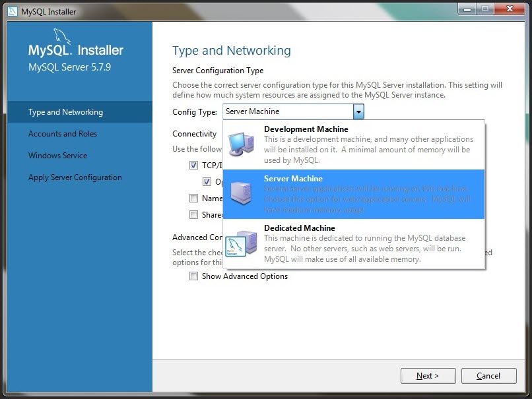Image resolution: width=532 pixels, height=399 pixels.
Task: Select Development Machine from the list
Action: pyautogui.click(x=354, y=144)
